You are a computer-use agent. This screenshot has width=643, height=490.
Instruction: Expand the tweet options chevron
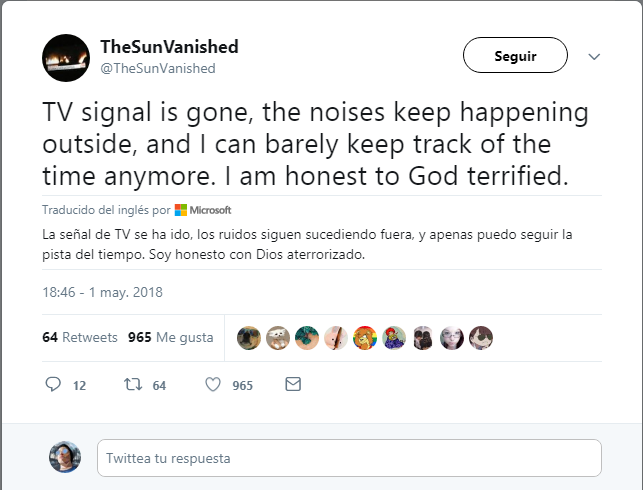tap(594, 56)
